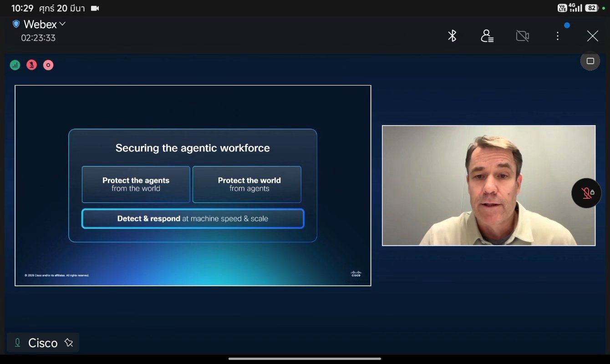Open the participants list

pyautogui.click(x=487, y=36)
